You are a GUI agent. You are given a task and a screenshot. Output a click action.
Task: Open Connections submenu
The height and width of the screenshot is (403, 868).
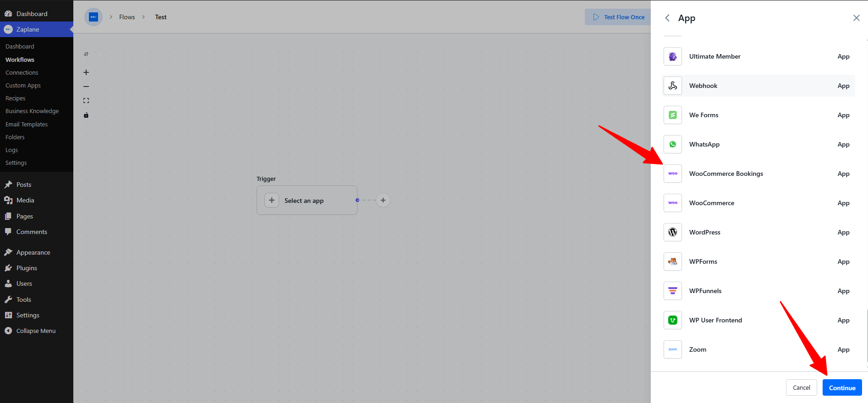click(22, 72)
